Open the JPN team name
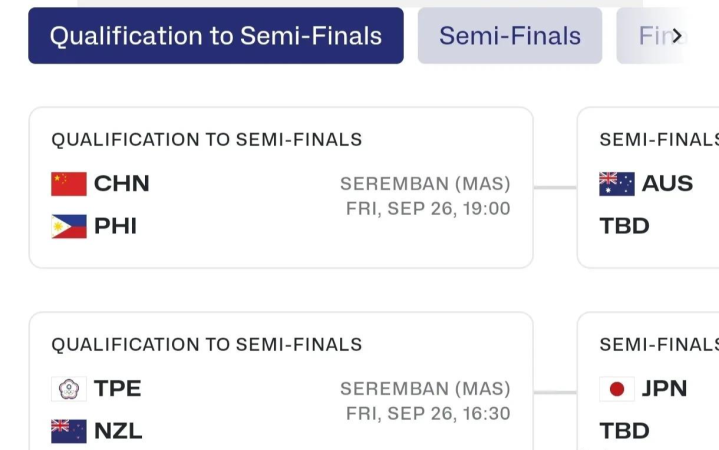Image resolution: width=719 pixels, height=450 pixels. coord(664,389)
